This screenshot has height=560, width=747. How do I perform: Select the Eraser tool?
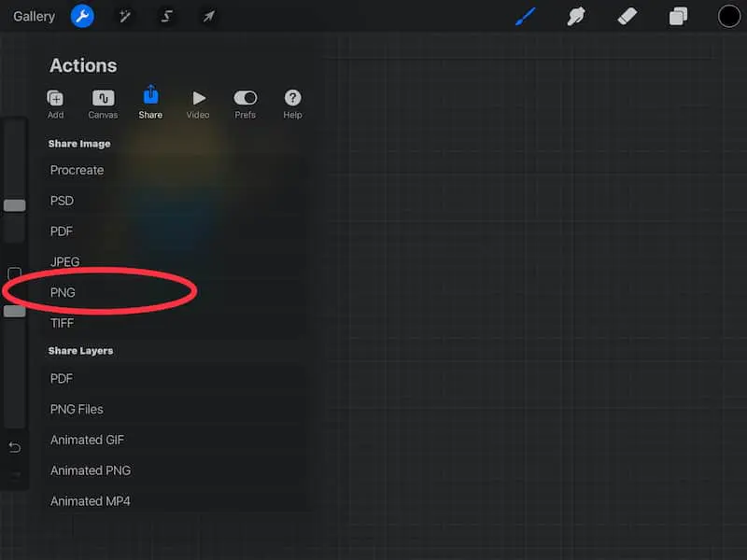pyautogui.click(x=627, y=17)
